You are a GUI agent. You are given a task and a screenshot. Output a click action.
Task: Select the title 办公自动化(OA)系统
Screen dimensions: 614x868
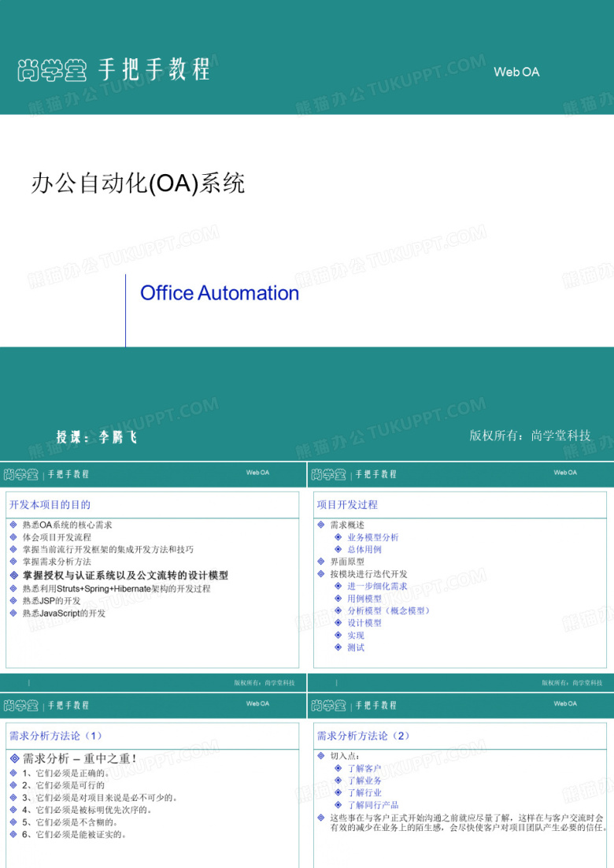tap(138, 184)
